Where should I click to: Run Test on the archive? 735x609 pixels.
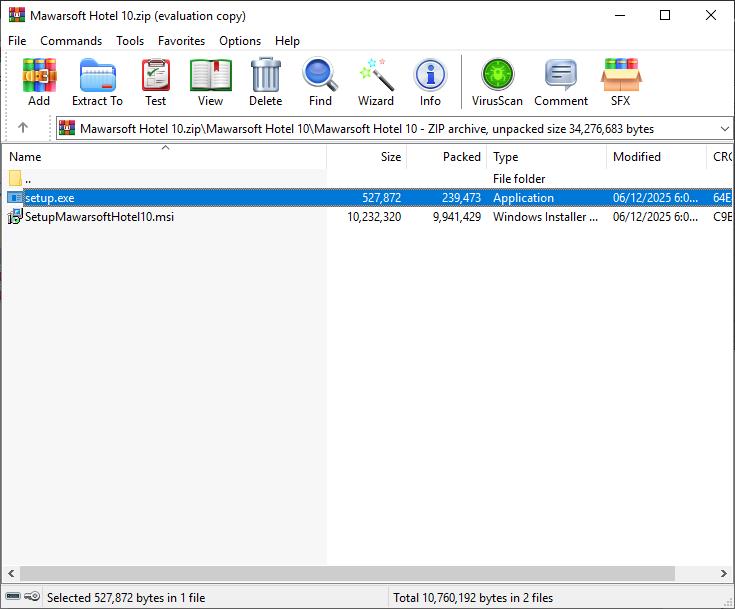155,82
